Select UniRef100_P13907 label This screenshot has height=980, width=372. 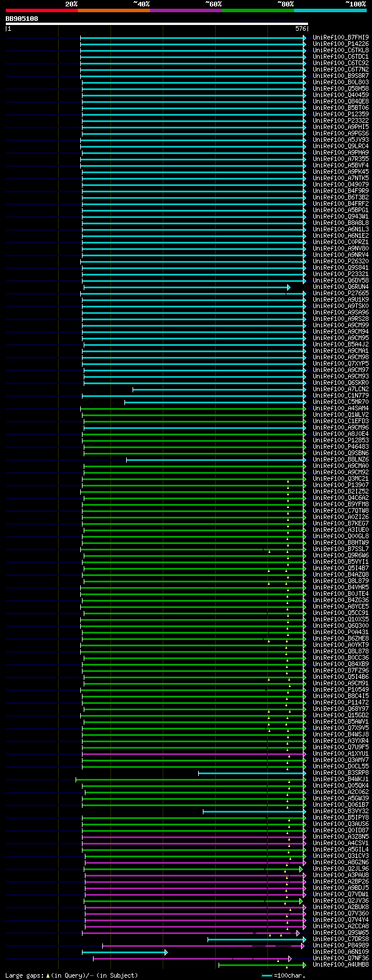tap(341, 485)
